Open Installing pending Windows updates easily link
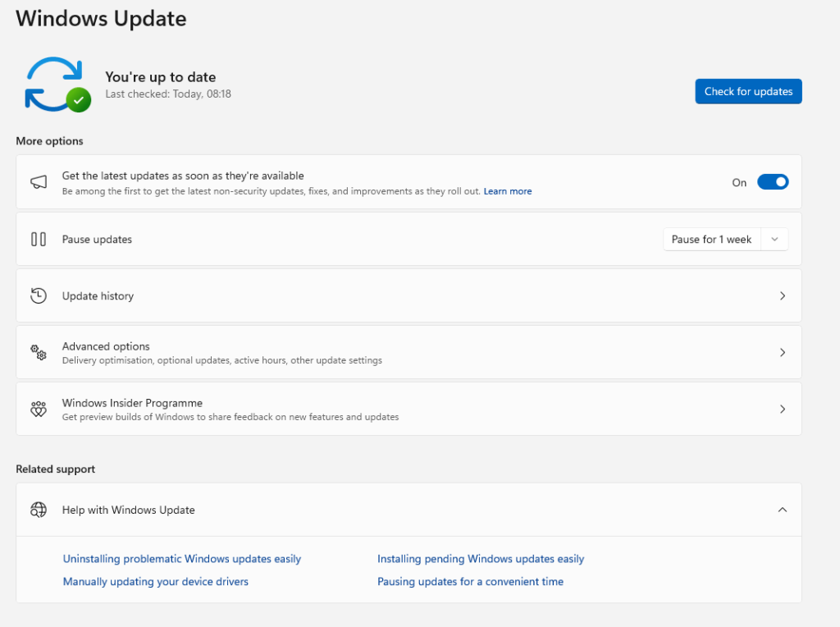 pyautogui.click(x=481, y=559)
